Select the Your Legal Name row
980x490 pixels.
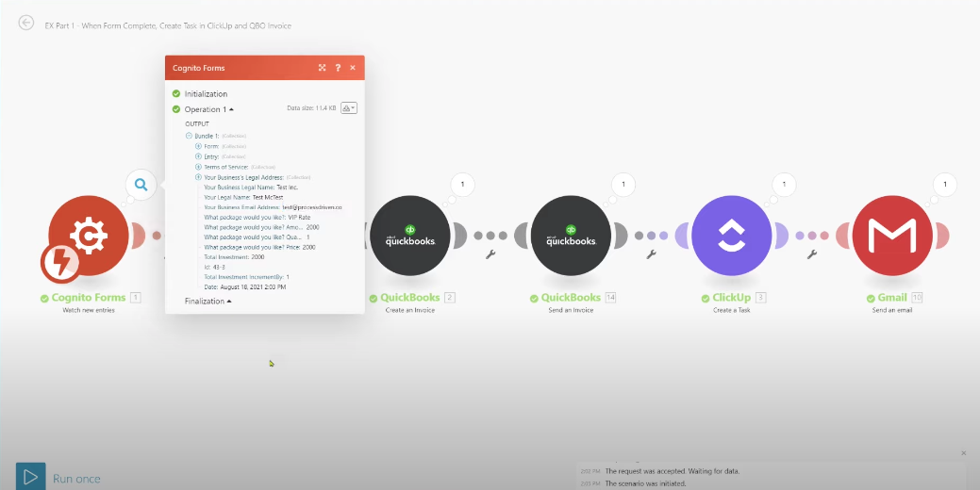click(x=243, y=197)
